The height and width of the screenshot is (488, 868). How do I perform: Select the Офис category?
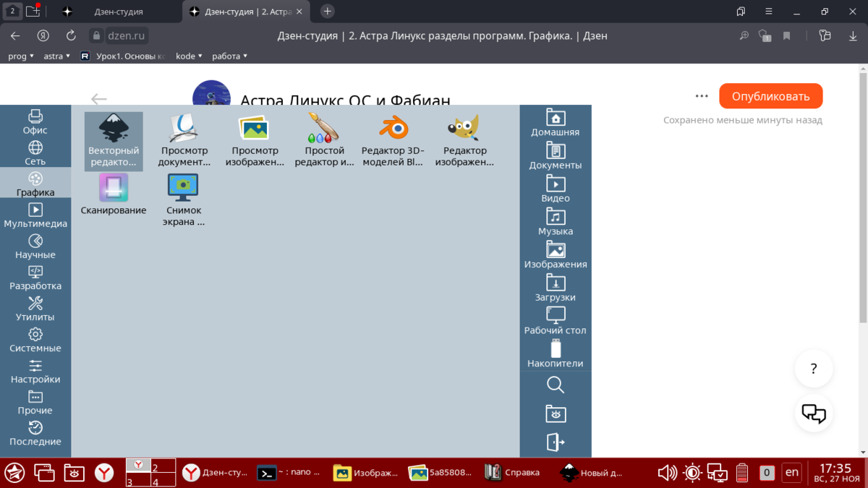(x=35, y=121)
